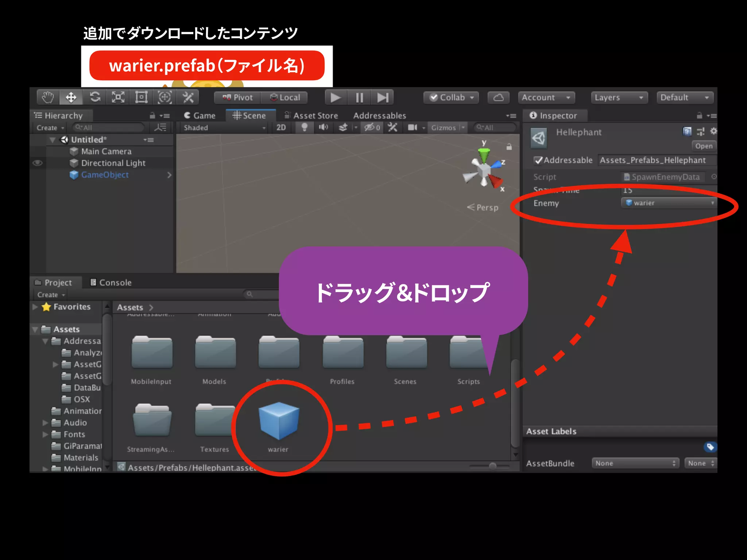Switch to the Addressables tab

click(380, 116)
